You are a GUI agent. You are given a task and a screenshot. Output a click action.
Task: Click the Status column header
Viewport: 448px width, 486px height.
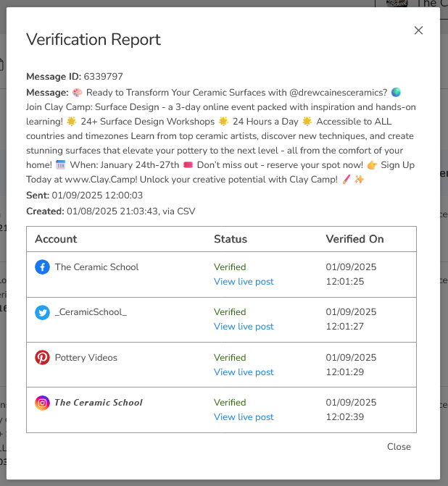tap(231, 239)
